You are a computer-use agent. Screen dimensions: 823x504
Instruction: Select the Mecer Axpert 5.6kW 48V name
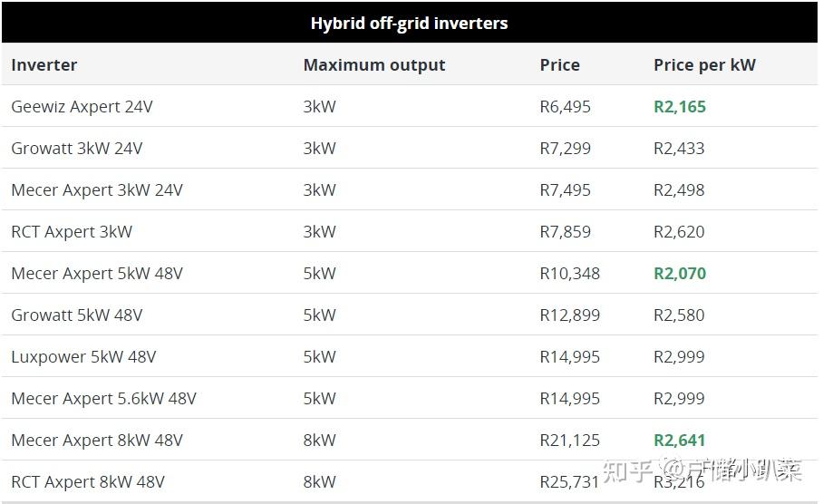[103, 398]
